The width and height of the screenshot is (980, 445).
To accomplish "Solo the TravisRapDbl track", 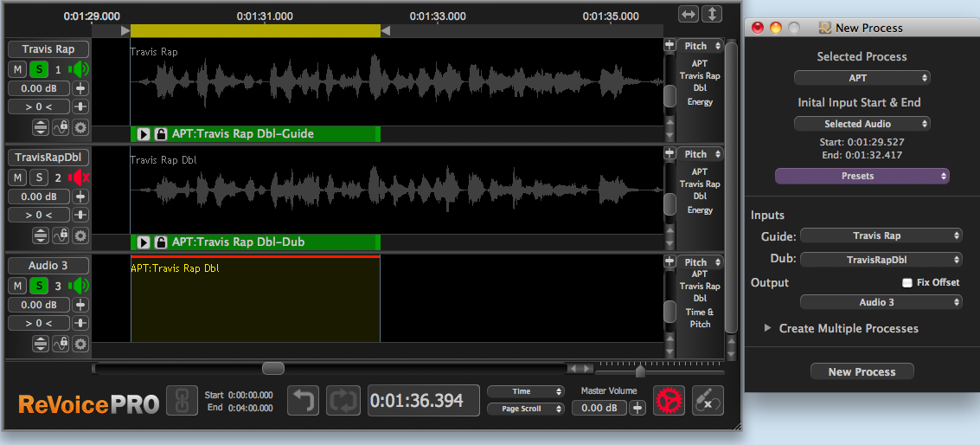I will [x=38, y=177].
